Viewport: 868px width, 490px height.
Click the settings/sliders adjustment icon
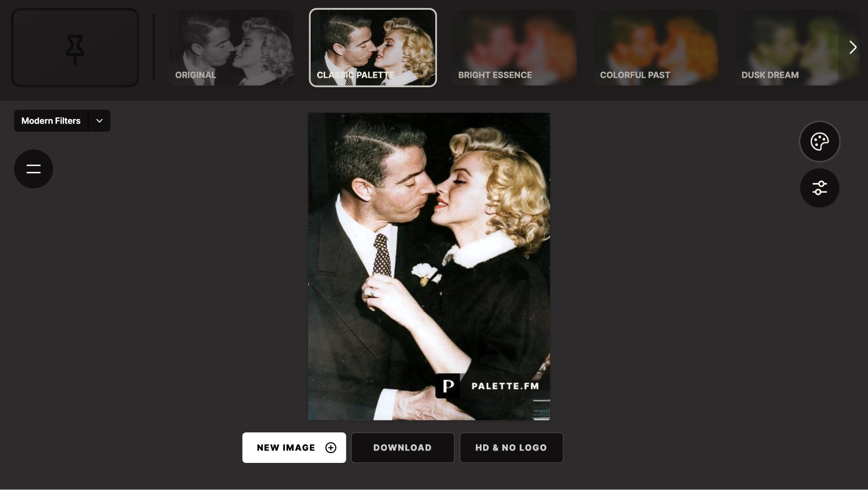(x=820, y=188)
